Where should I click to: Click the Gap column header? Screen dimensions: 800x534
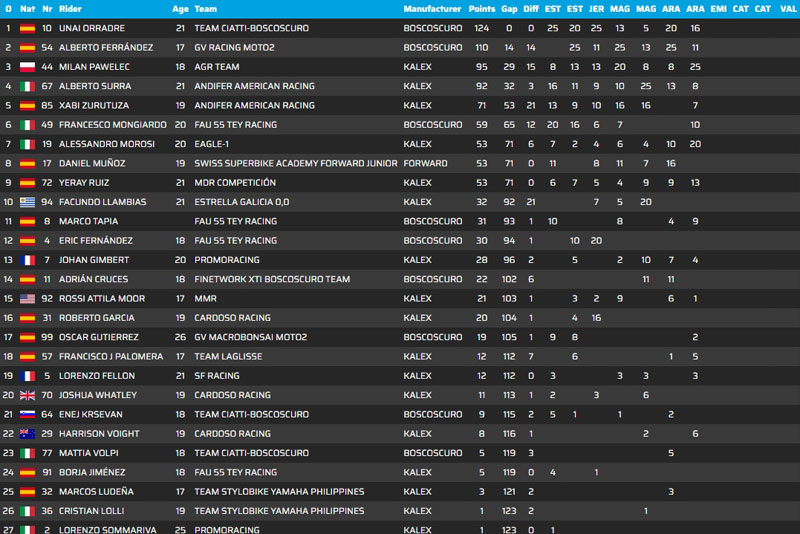509,8
